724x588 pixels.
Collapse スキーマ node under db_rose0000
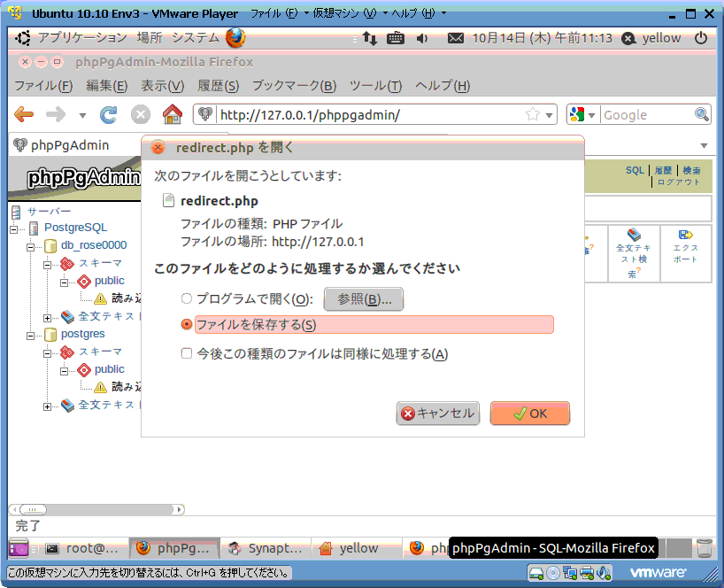coord(47,265)
